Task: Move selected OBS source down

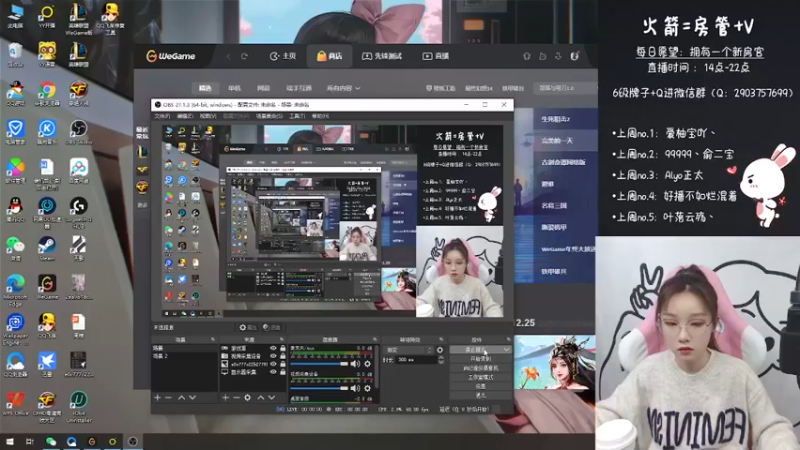Action: click(271, 397)
